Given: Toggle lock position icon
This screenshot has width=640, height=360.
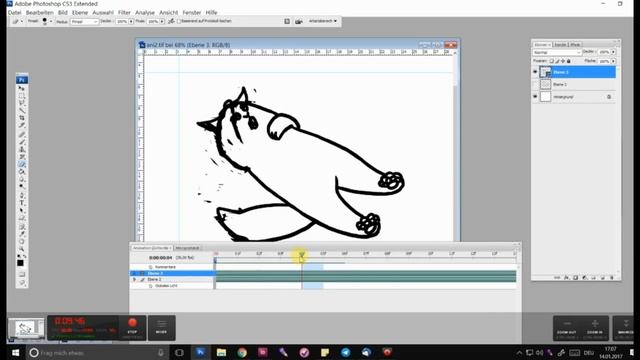Looking at the screenshot, I should click(x=563, y=61).
